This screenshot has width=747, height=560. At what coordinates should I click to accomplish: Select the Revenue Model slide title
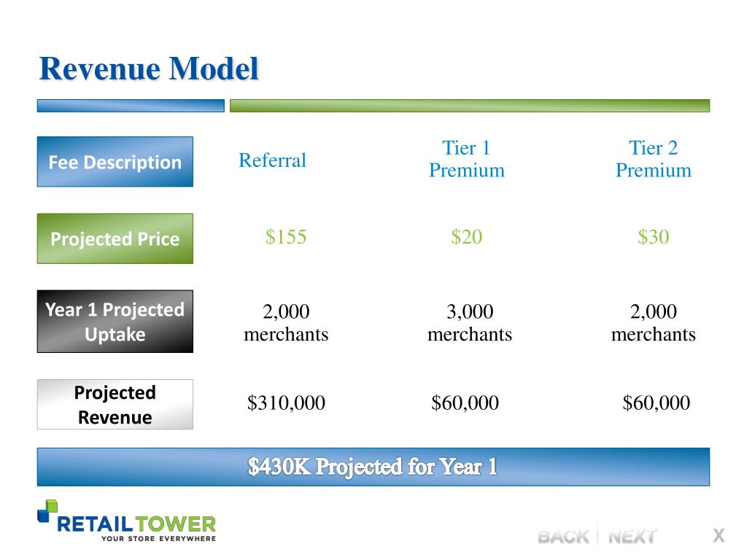click(x=149, y=69)
